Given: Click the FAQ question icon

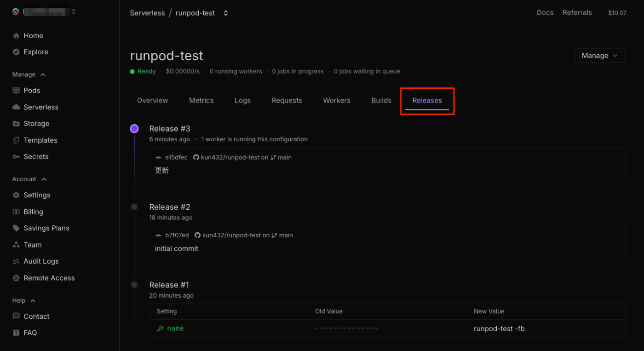Looking at the screenshot, I should [x=16, y=333].
